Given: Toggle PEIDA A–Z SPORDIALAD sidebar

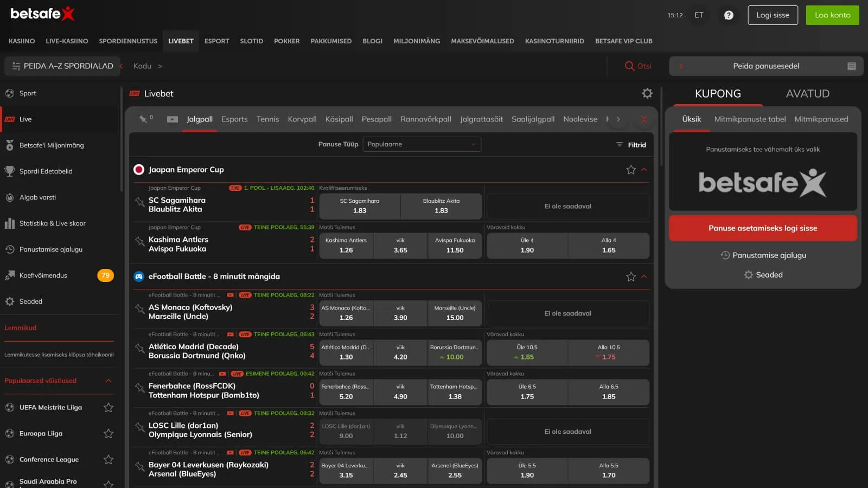Looking at the screenshot, I should (x=62, y=66).
